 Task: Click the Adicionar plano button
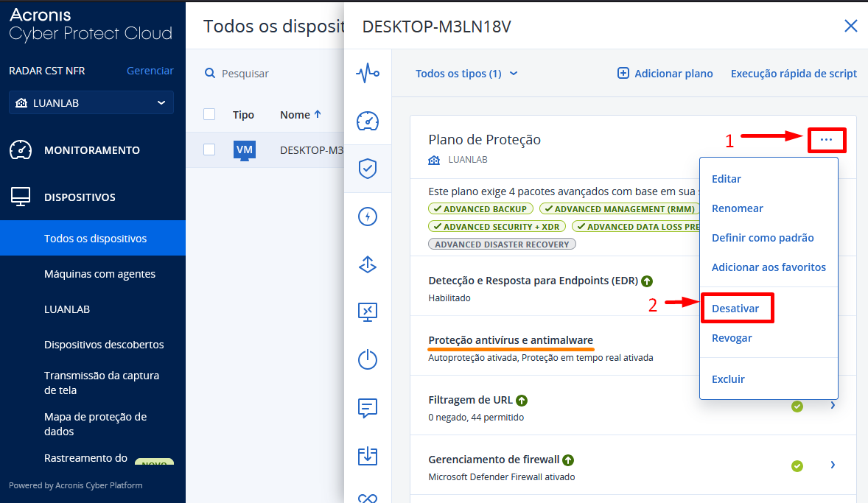[x=665, y=74]
